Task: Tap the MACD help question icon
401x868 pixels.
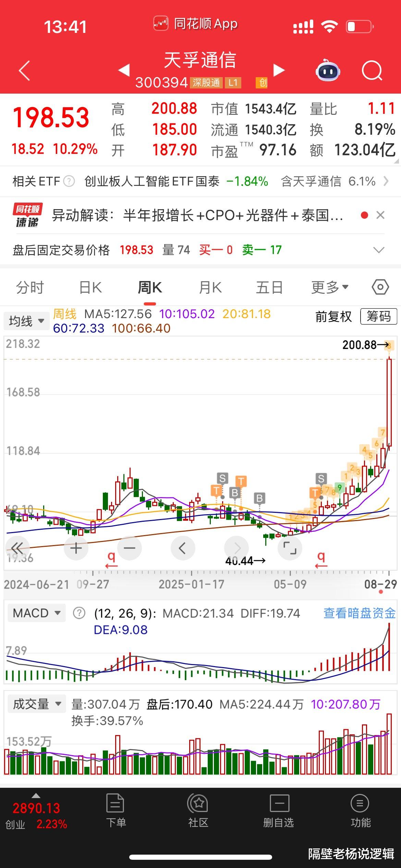Action: point(79,613)
